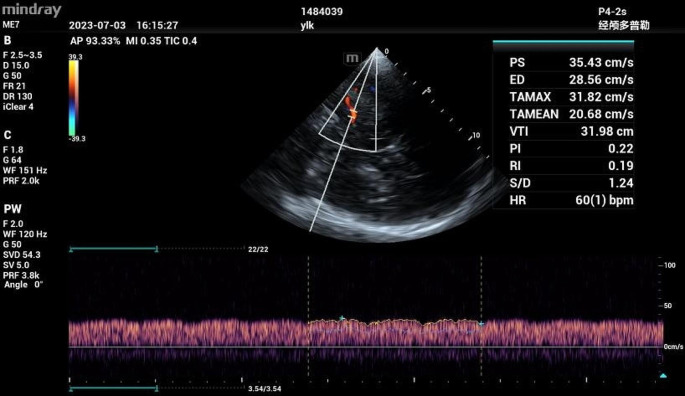
Task: Click the cyan triangle below the velocity scale
Action: [x=663, y=375]
